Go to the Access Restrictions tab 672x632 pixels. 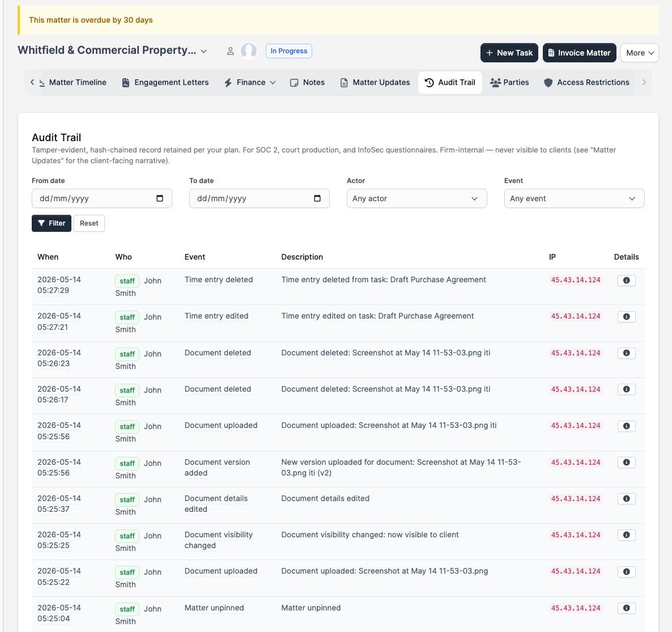coord(586,82)
